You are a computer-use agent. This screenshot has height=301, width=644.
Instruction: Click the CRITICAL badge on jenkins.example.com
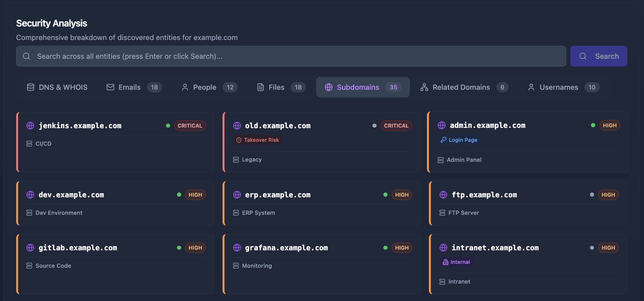[x=190, y=126]
